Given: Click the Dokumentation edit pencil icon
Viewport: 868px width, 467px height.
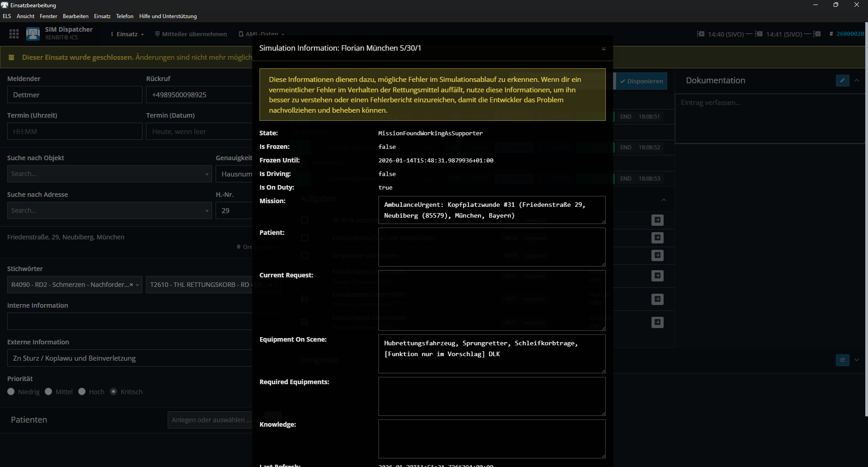Looking at the screenshot, I should [842, 81].
